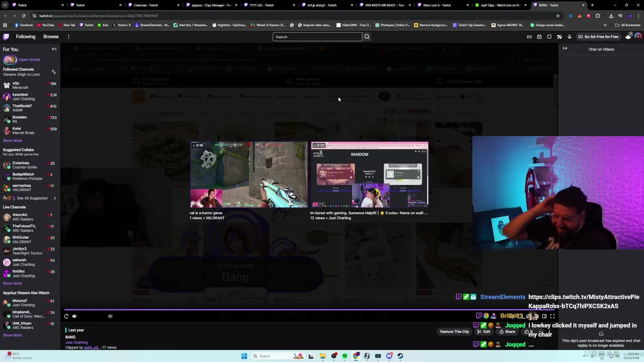Open Braeden channel in sidebar
This screenshot has width=644, height=362.
pos(30,119)
